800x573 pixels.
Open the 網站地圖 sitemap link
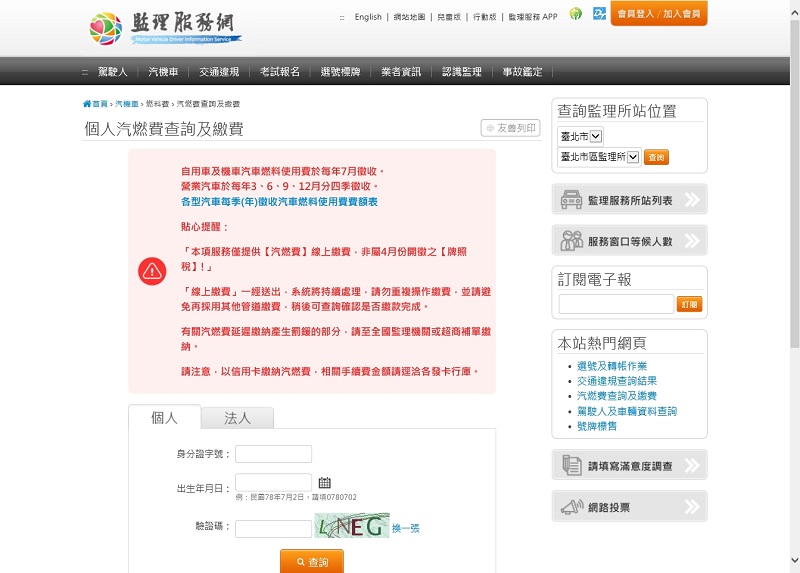[x=409, y=17]
